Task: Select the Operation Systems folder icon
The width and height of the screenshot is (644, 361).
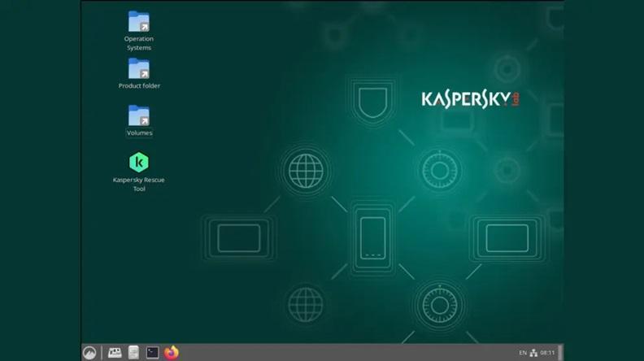Action: [138, 22]
